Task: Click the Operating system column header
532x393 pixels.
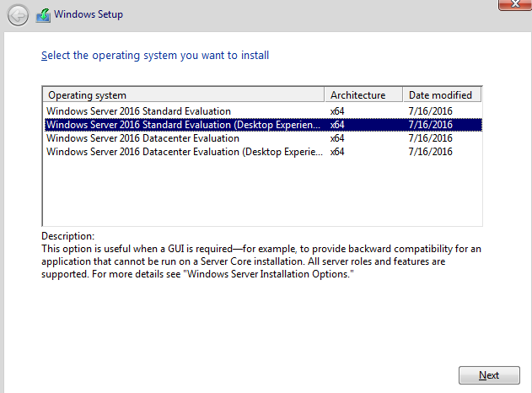Action: (184, 95)
